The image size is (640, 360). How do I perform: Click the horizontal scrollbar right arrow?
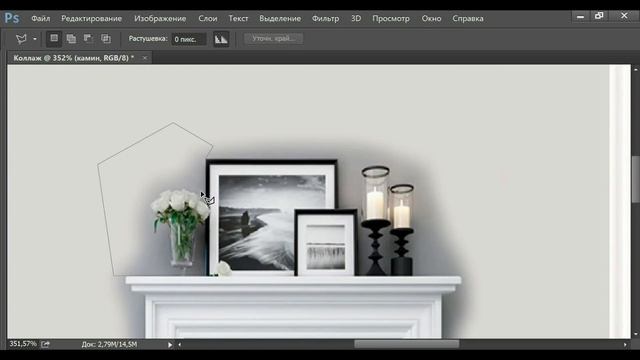[x=625, y=345]
